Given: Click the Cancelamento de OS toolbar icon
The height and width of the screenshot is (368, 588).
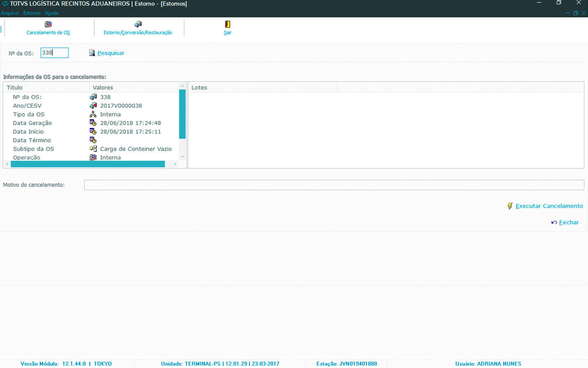Looking at the screenshot, I should point(48,25).
